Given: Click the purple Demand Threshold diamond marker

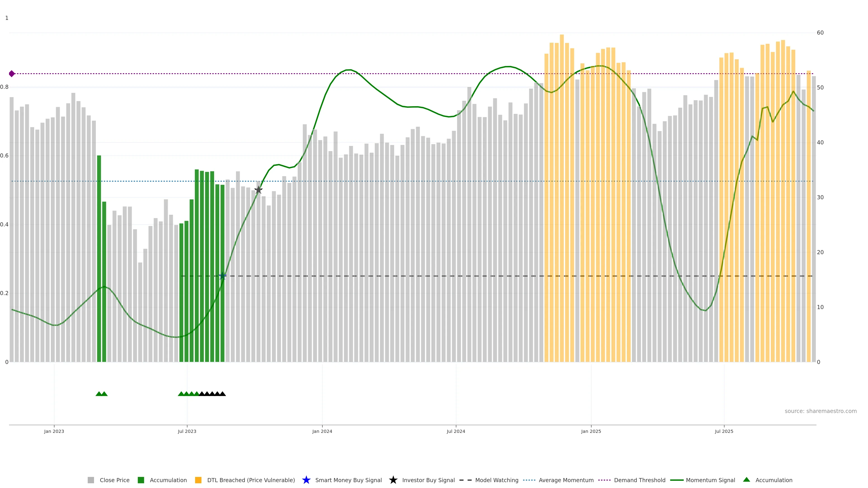Looking at the screenshot, I should 12,74.
